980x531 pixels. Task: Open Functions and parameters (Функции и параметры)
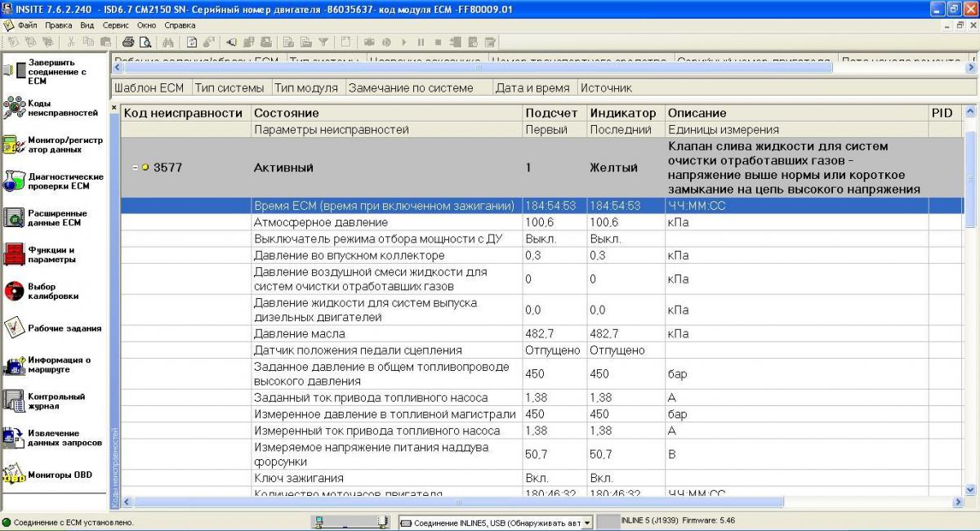[x=51, y=255]
